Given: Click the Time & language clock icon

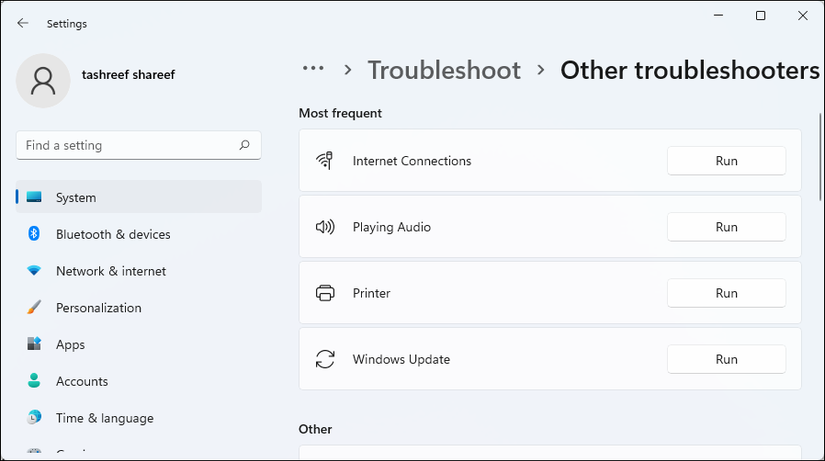Looking at the screenshot, I should pyautogui.click(x=34, y=417).
